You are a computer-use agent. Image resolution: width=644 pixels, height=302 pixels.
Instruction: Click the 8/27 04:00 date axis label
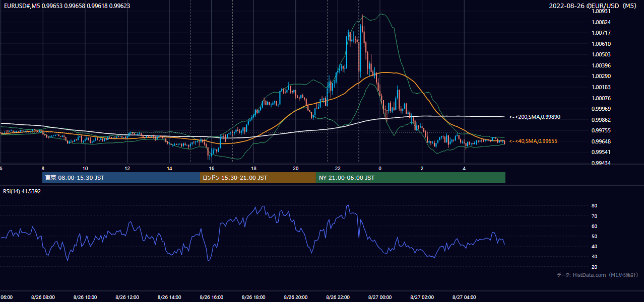pos(464,297)
